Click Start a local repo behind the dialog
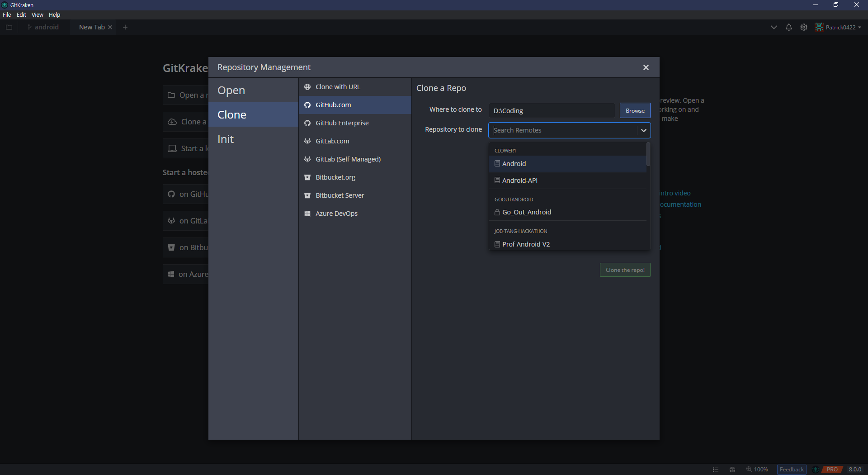This screenshot has height=475, width=868. click(186, 148)
